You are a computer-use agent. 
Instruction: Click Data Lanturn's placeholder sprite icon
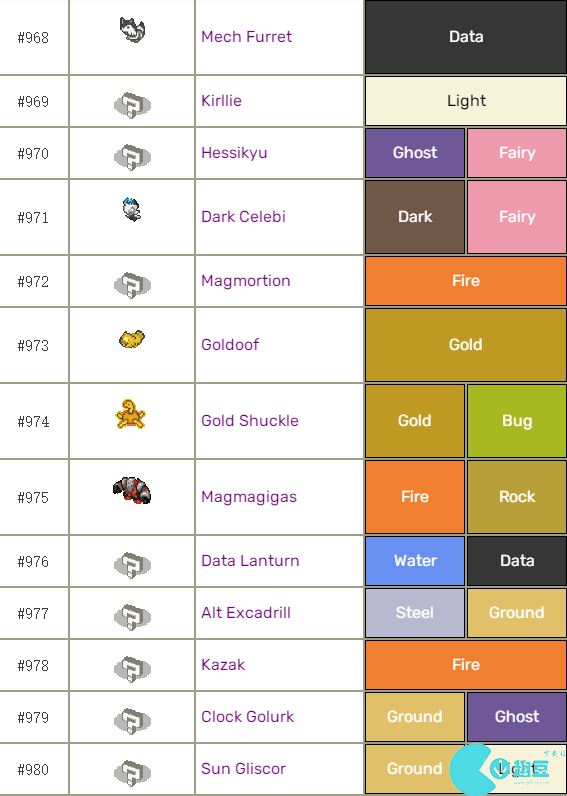132,565
